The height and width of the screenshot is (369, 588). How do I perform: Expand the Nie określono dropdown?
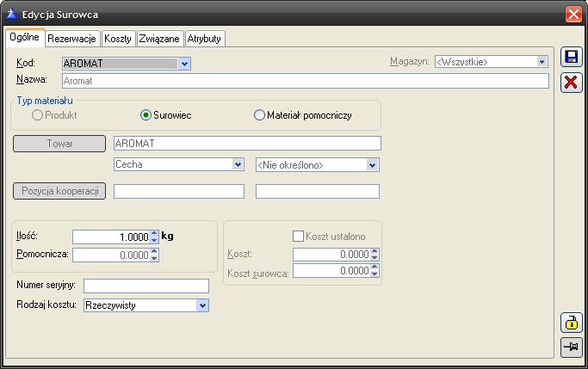(x=372, y=165)
